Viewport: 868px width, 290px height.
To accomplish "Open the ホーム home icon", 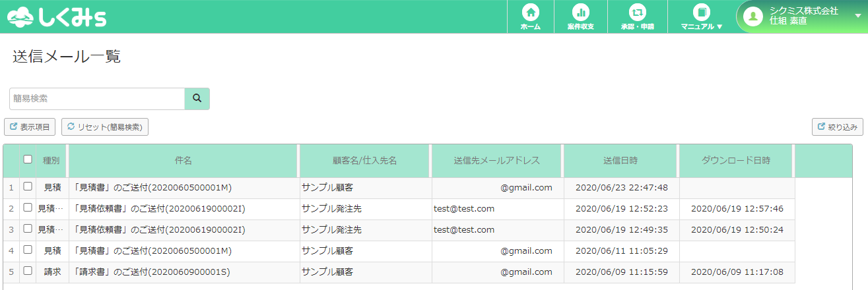I will 530,16.
